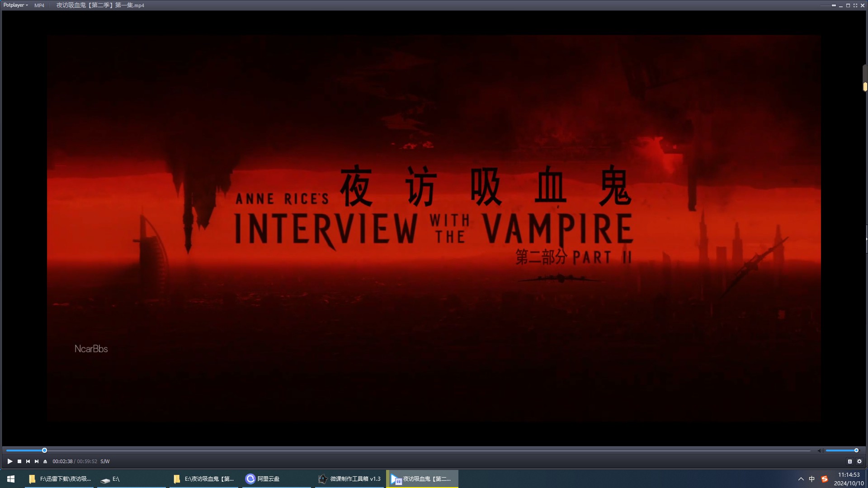This screenshot has height=488, width=868.
Task: Click the video display area to toggle playback
Action: pyautogui.click(x=434, y=229)
